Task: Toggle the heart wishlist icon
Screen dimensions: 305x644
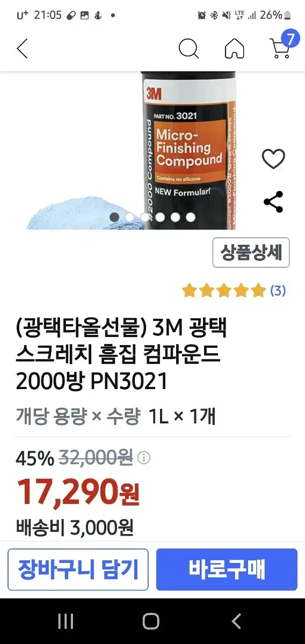Action: [x=273, y=159]
